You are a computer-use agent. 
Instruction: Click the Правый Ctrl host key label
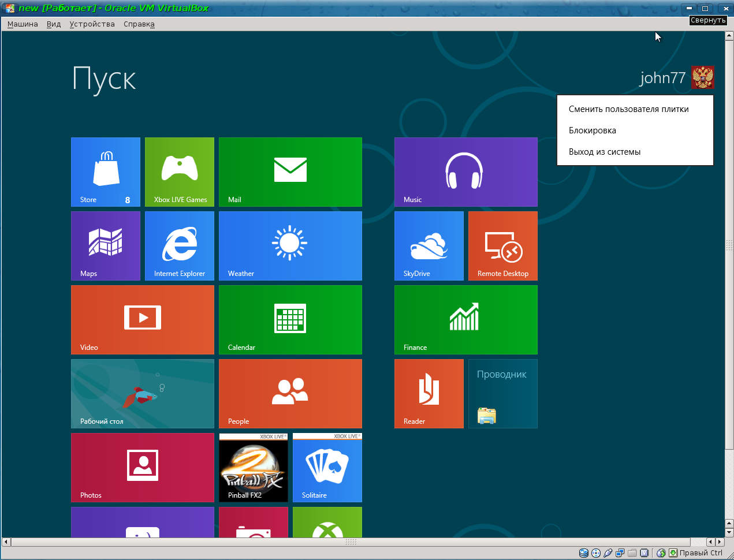[x=701, y=553]
